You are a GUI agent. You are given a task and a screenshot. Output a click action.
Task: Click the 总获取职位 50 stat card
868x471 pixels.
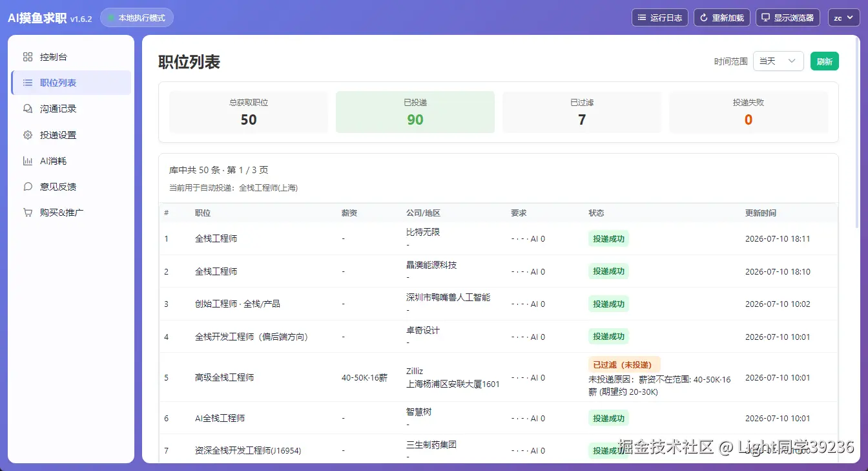click(249, 112)
